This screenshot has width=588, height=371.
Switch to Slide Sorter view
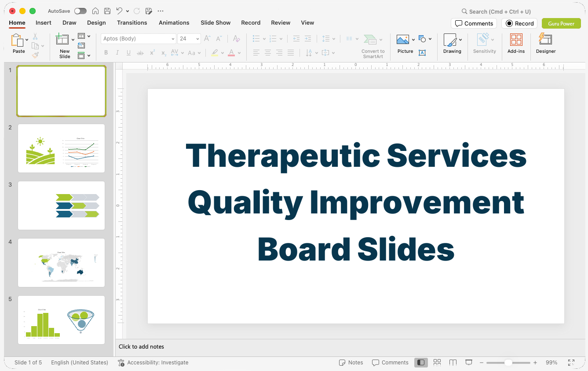[437, 363]
